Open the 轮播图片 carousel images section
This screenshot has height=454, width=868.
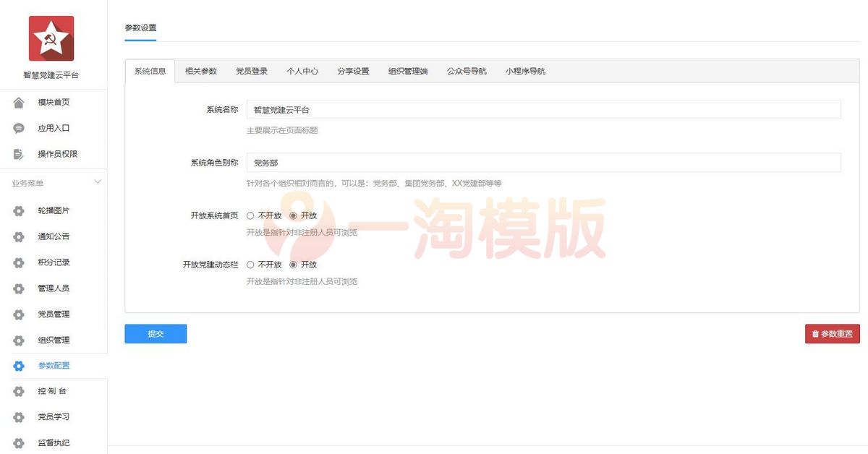point(54,210)
